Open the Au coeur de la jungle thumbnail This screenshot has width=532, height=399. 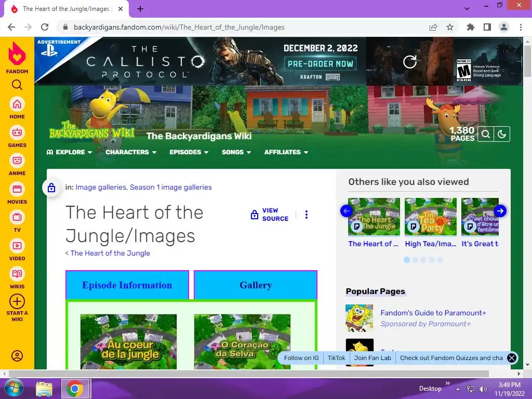(129, 341)
